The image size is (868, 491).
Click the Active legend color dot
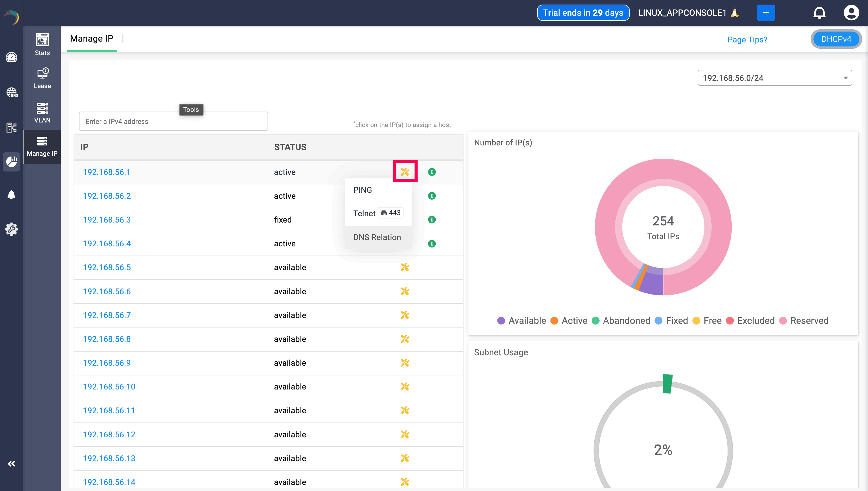[554, 320]
